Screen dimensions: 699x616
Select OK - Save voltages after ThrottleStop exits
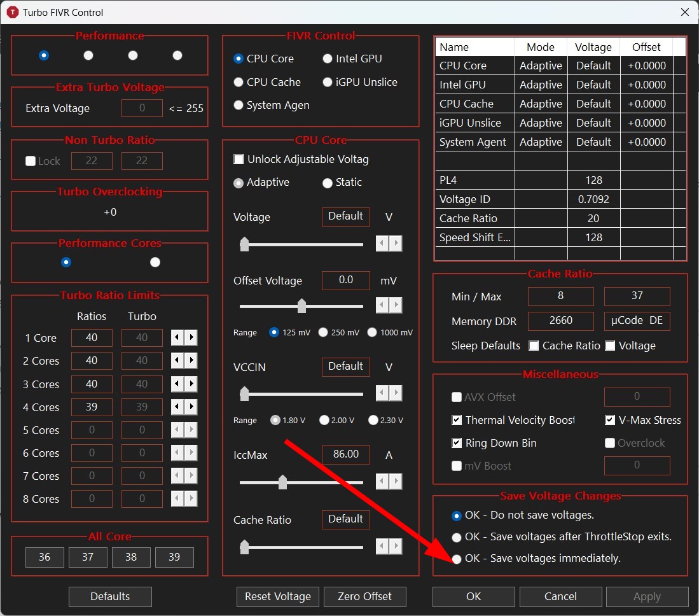point(457,538)
